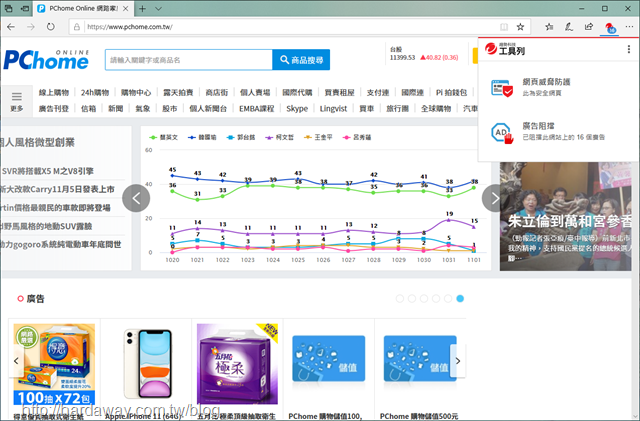Show previous slide with left circle arrow
The width and height of the screenshot is (640, 421).
(x=136, y=198)
